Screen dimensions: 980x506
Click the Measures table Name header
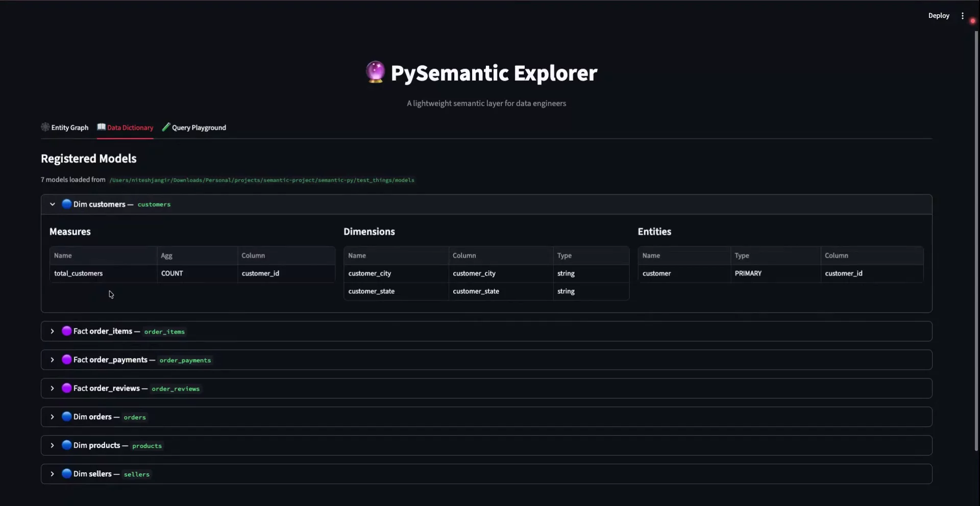103,256
